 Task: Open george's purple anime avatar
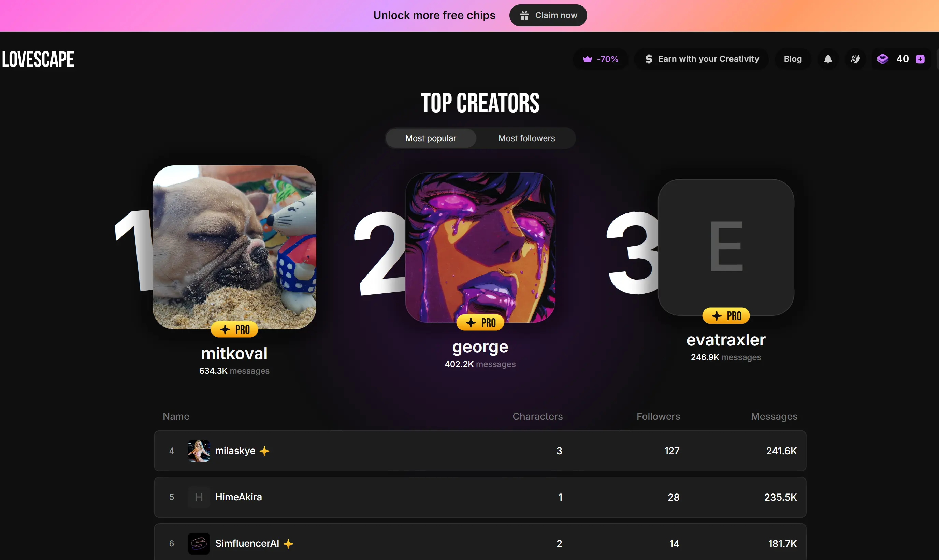coord(480,248)
